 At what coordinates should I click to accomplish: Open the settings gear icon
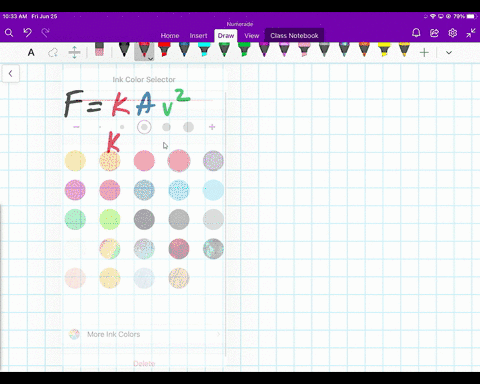[453, 33]
